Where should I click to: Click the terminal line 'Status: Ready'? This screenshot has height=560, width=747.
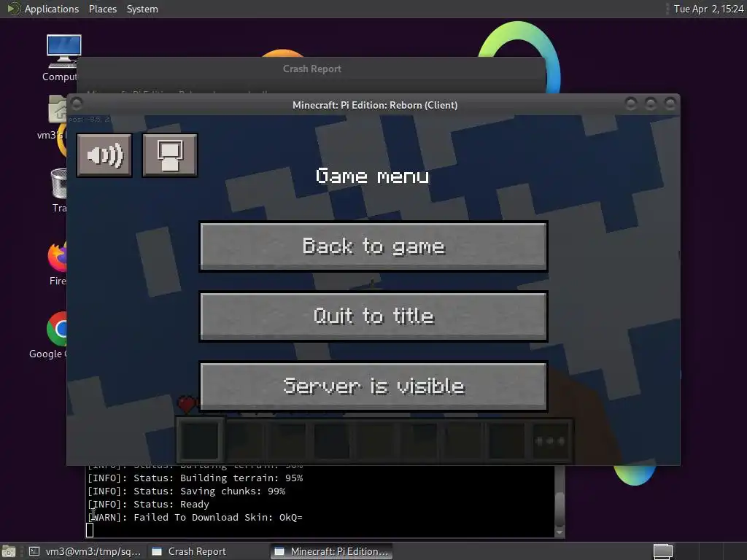pos(148,505)
